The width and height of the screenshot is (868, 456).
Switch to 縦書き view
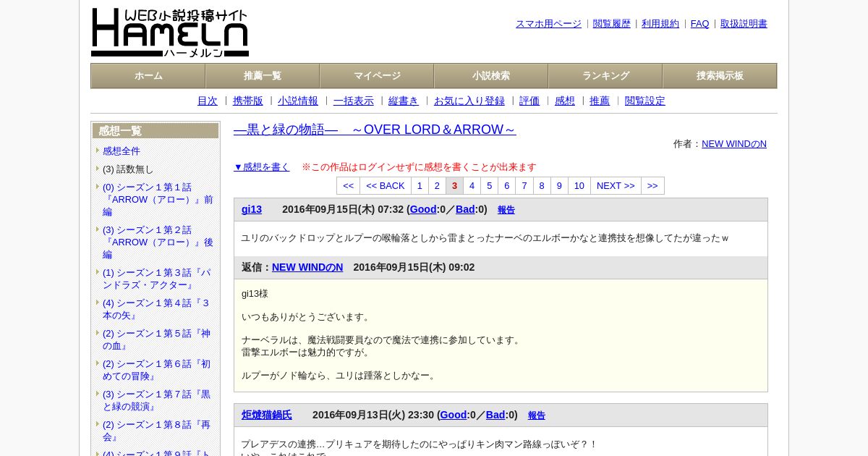[404, 101]
